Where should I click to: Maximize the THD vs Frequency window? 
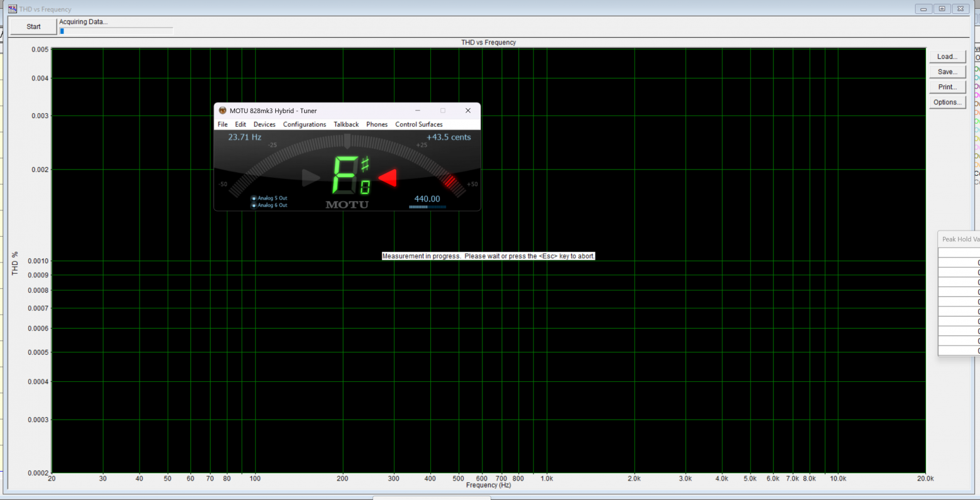tap(942, 9)
